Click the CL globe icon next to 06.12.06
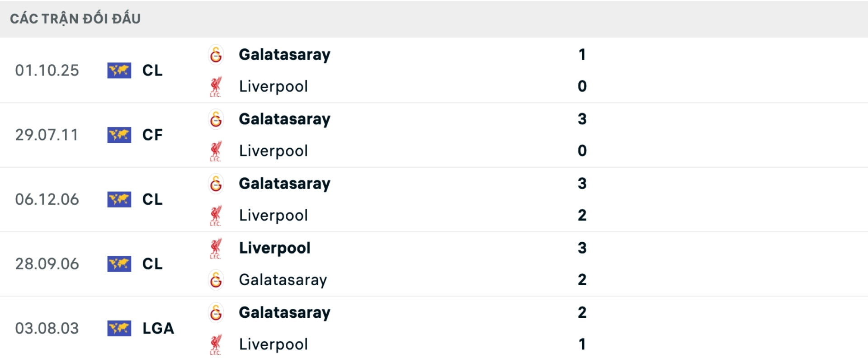This screenshot has width=868, height=358. coord(119,199)
